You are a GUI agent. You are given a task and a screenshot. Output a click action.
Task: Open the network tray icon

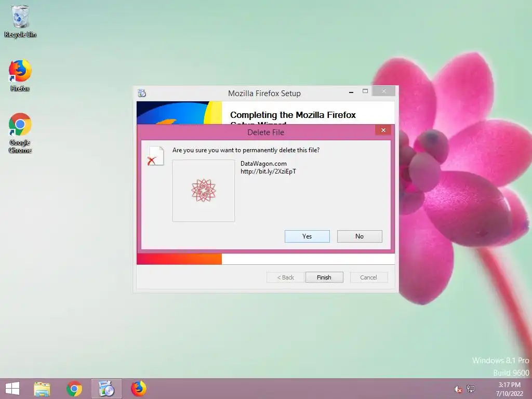click(x=471, y=389)
